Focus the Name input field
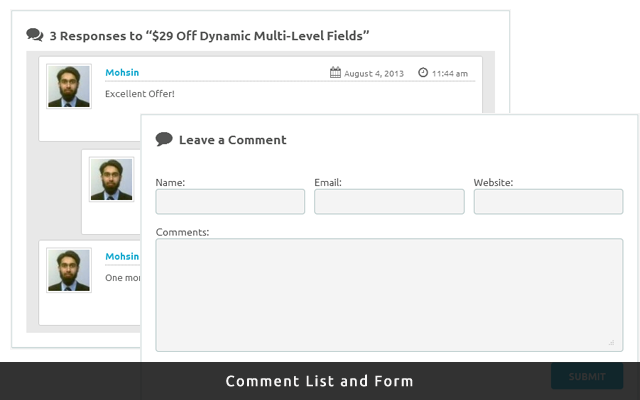This screenshot has height=400, width=640. (x=230, y=202)
